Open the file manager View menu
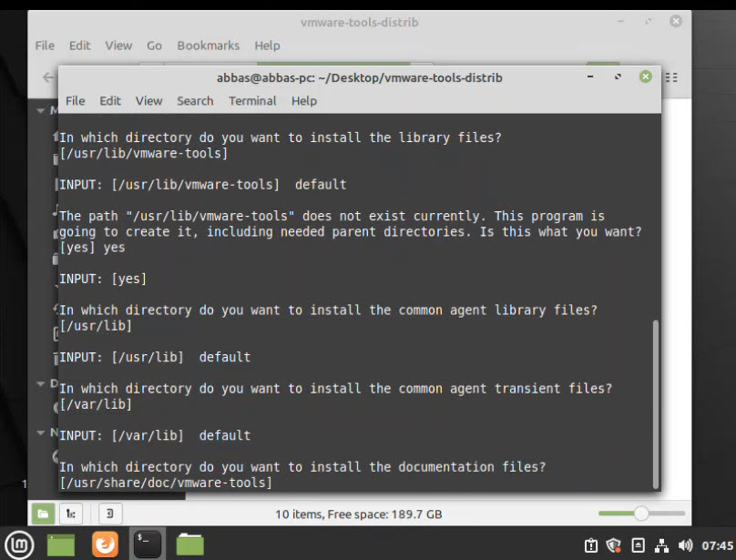The width and height of the screenshot is (736, 560). [118, 46]
